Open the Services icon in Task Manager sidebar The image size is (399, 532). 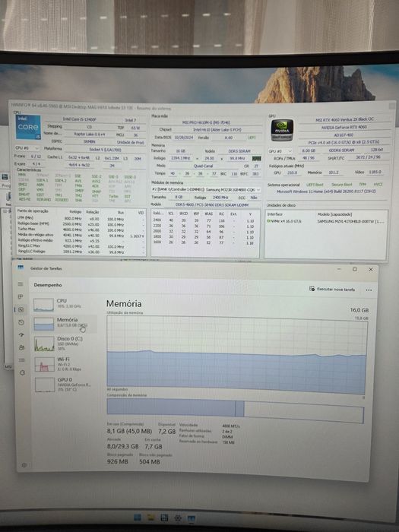tap(22, 372)
